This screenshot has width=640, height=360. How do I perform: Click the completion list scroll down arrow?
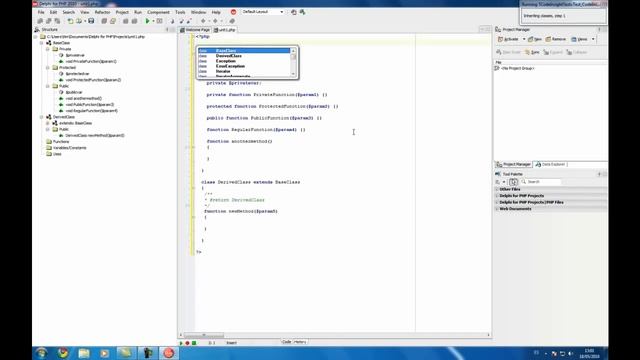[293, 74]
